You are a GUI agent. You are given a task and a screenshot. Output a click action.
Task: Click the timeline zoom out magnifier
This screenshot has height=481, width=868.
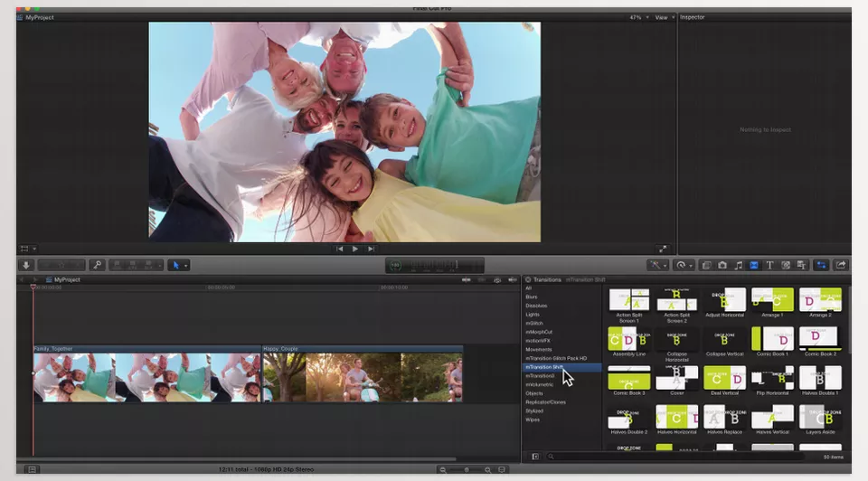click(443, 470)
